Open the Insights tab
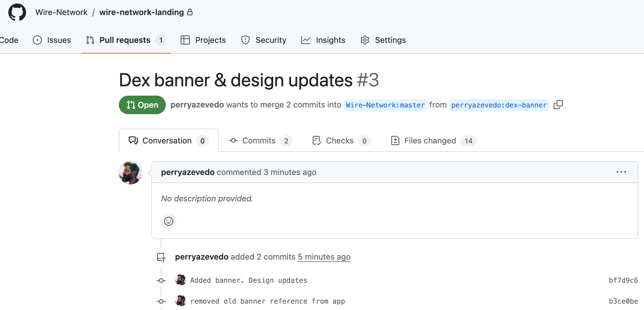Screen dimensions: 644x310 [323, 40]
